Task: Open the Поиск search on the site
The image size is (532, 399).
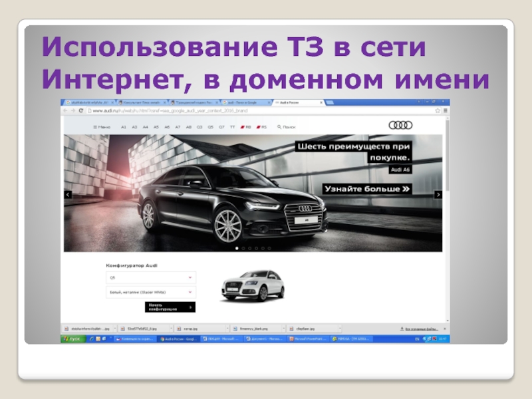Action: [287, 127]
